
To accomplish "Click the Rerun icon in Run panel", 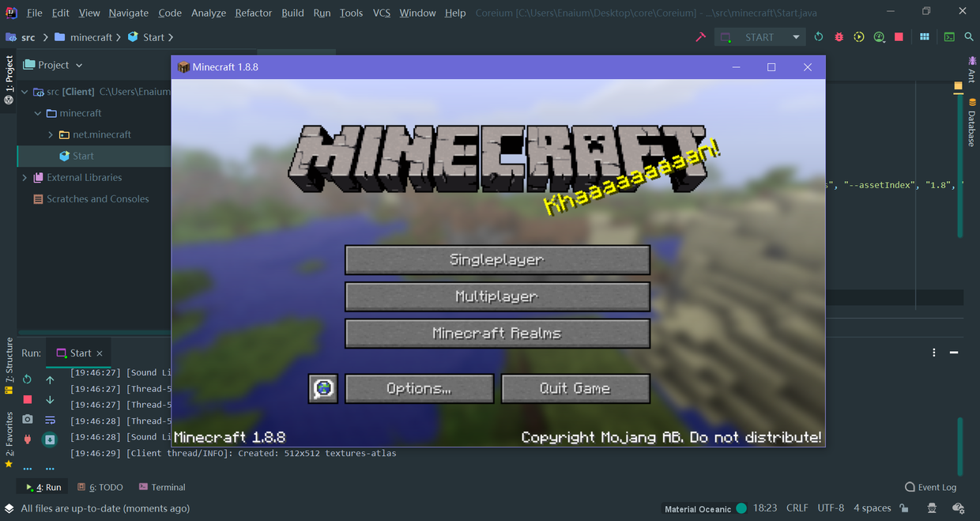I will click(28, 379).
